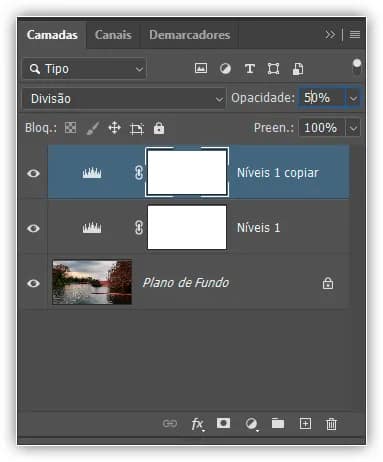This screenshot has height=462, width=383.
Task: Open the Tipo filter dropdown
Action: (84, 69)
